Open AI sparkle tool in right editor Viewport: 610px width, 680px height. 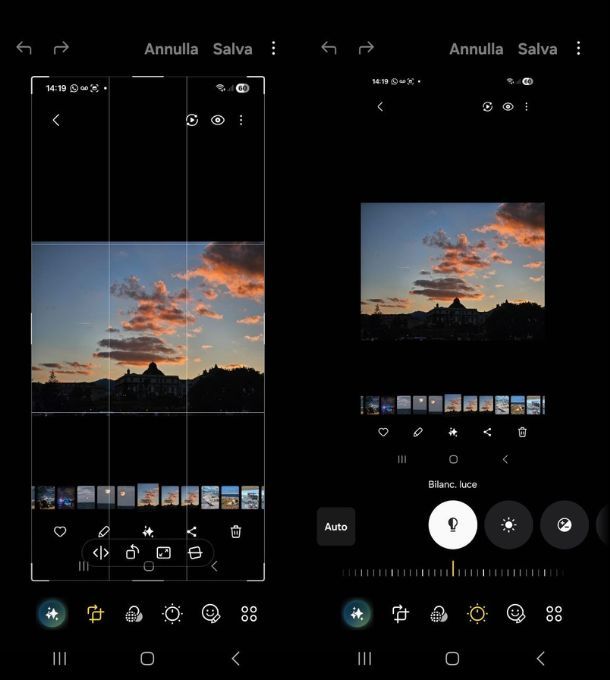[357, 614]
